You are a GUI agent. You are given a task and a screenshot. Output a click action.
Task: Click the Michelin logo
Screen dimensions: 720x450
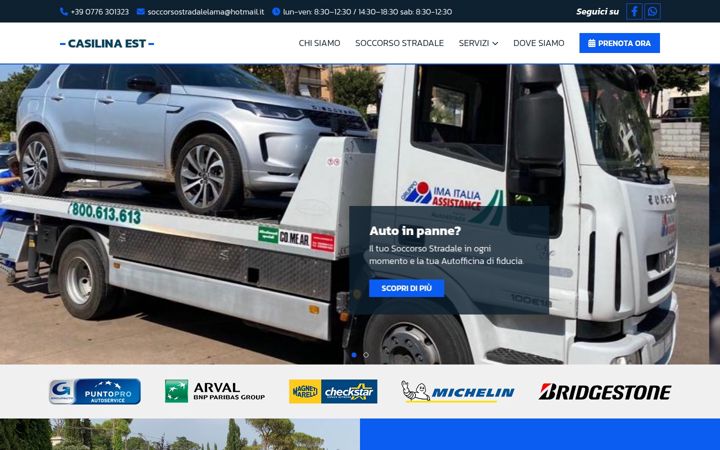tap(457, 392)
